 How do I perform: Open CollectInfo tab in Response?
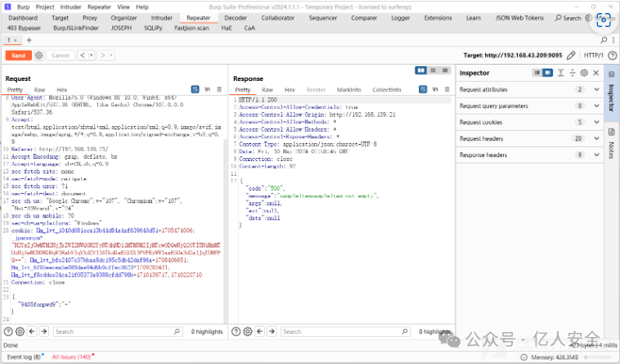(387, 90)
